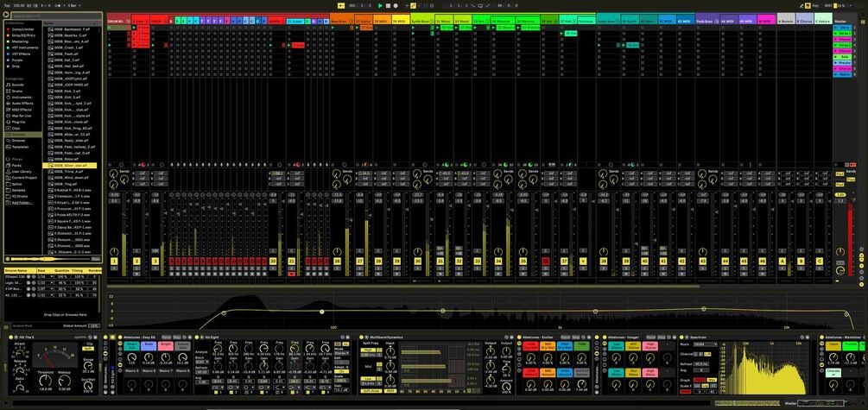
Task: Open the Spectrum Block dropdown
Action: 705,344
